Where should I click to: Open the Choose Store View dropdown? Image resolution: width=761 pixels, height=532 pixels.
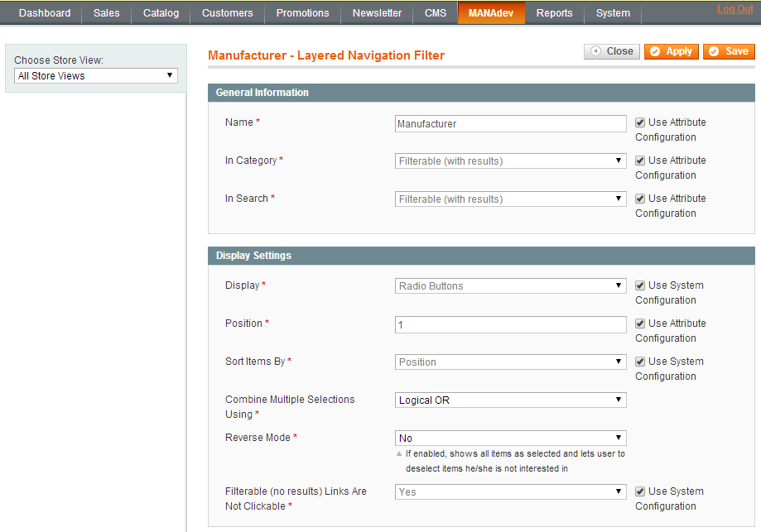[x=96, y=76]
